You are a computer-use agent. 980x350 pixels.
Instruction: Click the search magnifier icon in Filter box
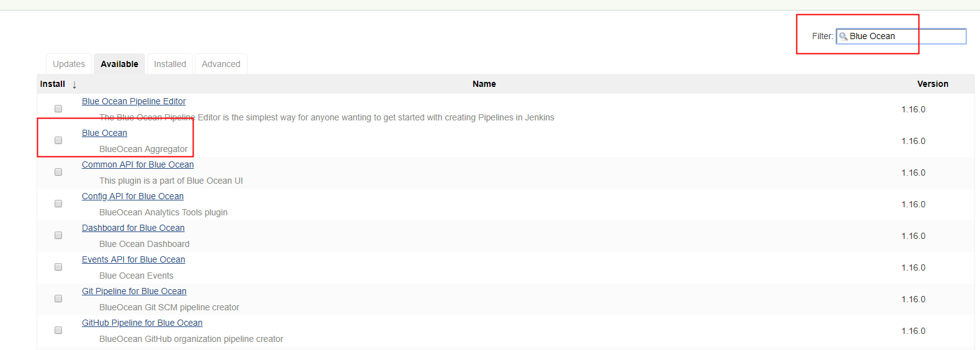point(844,37)
